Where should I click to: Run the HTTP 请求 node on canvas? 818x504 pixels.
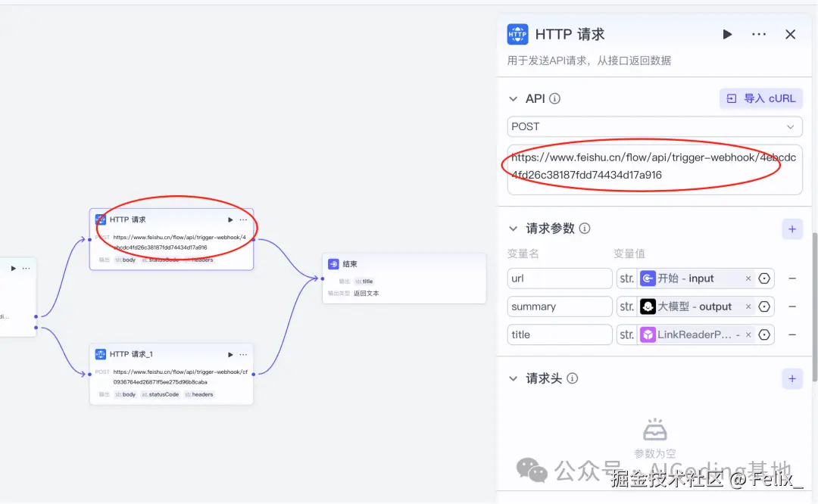tap(230, 220)
